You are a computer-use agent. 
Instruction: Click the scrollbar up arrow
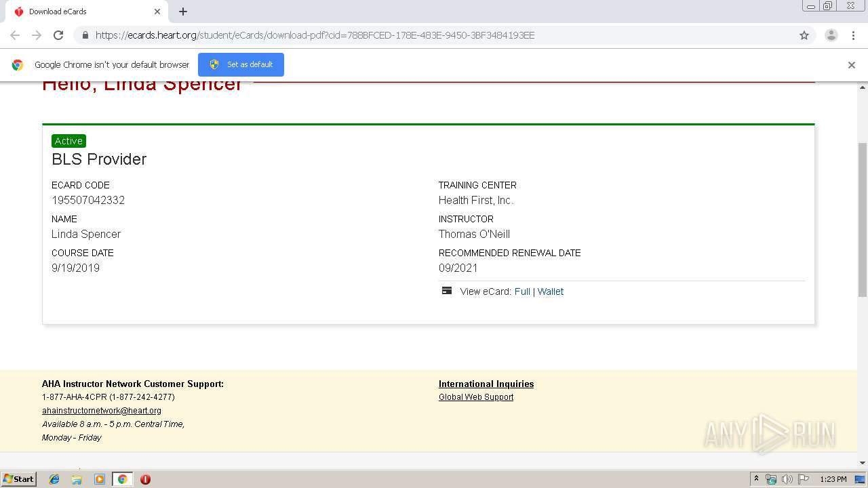pyautogui.click(x=863, y=87)
